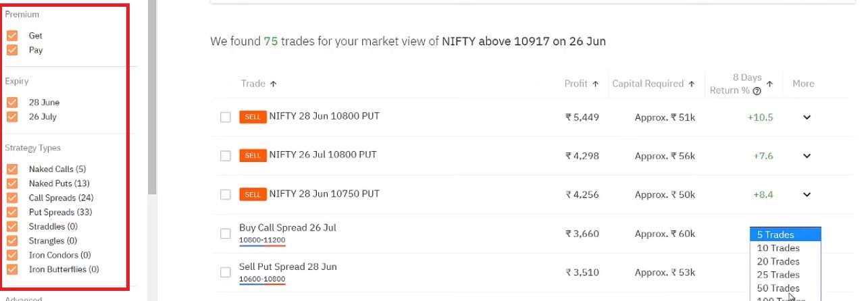Click SELL badge on 28 Jun 10800 PUT
This screenshot has width=868, height=301.
click(253, 117)
